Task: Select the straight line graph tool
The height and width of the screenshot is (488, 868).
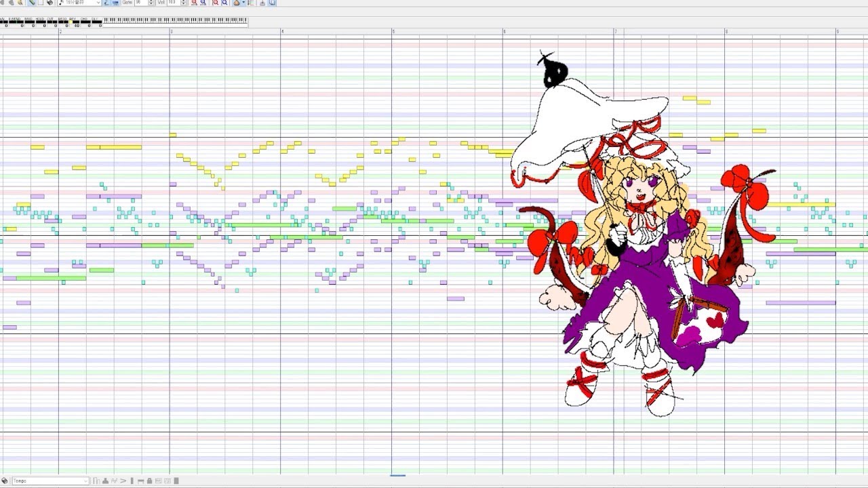Action: point(96,481)
